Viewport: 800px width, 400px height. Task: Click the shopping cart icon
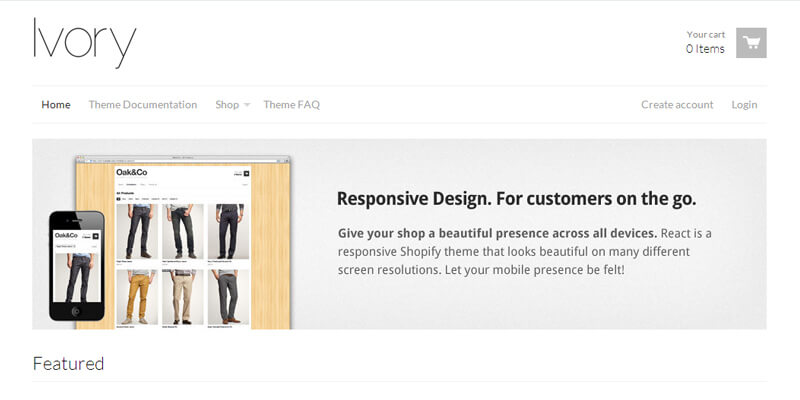(751, 43)
